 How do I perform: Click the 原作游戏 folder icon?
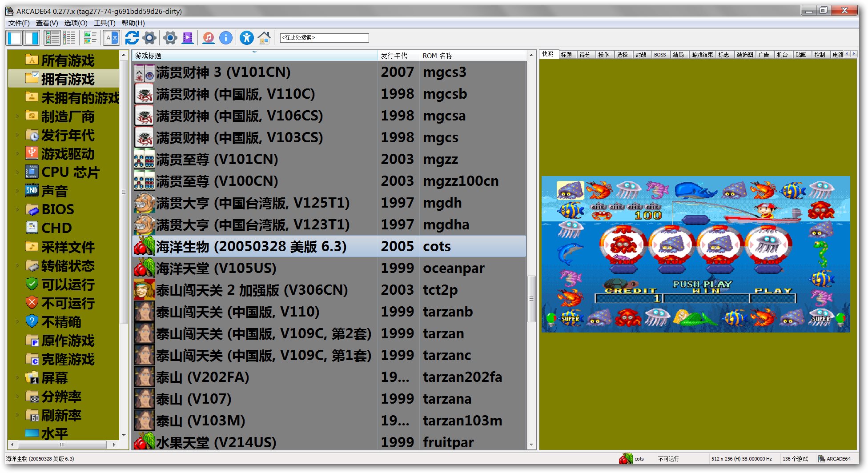click(32, 341)
